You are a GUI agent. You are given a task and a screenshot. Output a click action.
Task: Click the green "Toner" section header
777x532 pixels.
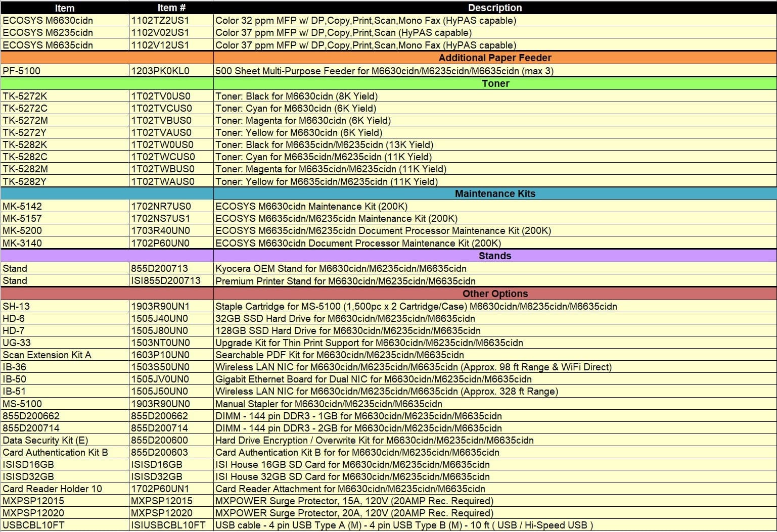click(495, 83)
